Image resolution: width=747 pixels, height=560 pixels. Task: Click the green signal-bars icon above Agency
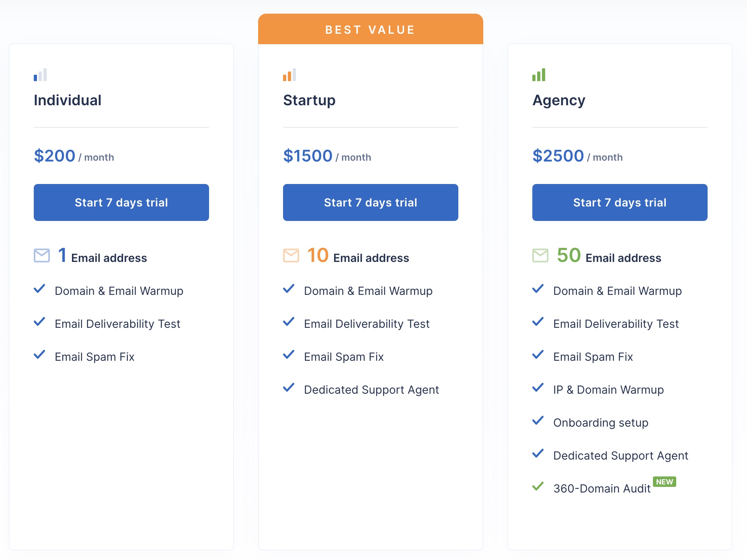click(x=539, y=75)
